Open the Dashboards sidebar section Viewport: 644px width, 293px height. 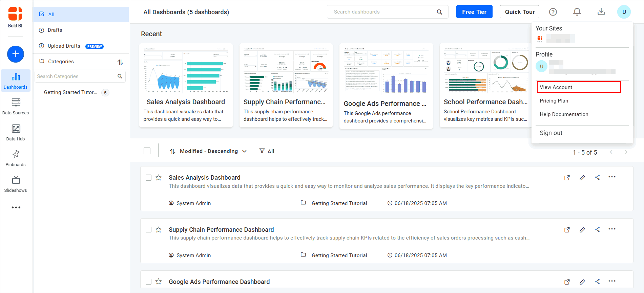[16, 81]
